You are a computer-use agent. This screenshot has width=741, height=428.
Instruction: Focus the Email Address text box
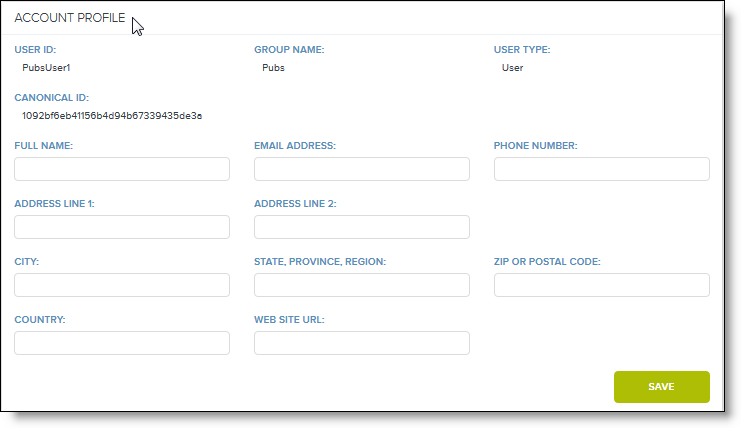pos(362,169)
